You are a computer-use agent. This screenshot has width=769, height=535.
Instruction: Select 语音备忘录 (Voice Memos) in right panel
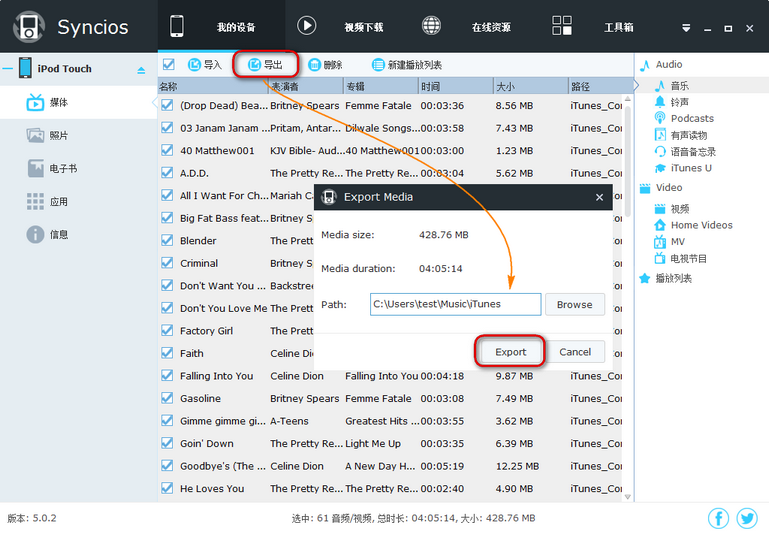point(685,152)
